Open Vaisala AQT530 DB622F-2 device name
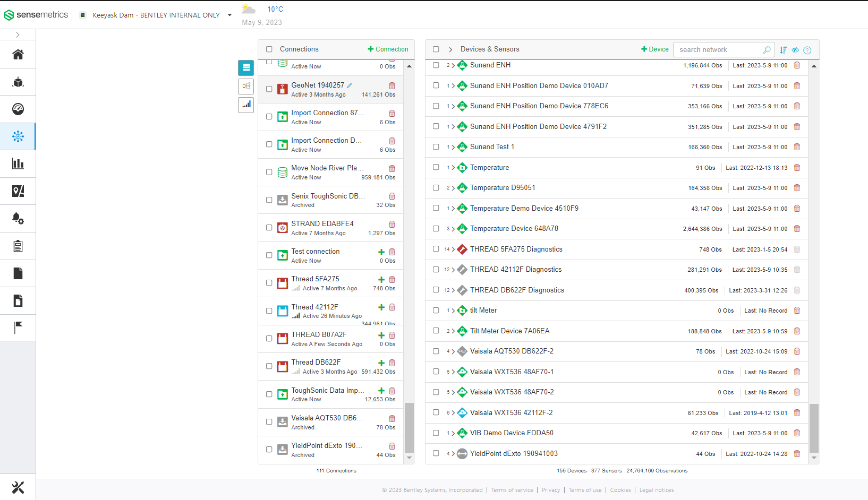This screenshot has width=868, height=500. click(512, 351)
